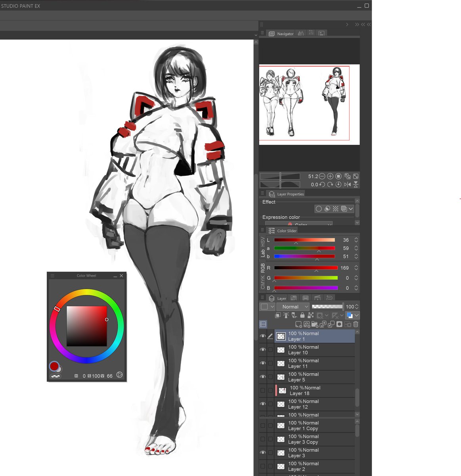Create a new layer folder
The height and width of the screenshot is (476, 461).
(315, 324)
